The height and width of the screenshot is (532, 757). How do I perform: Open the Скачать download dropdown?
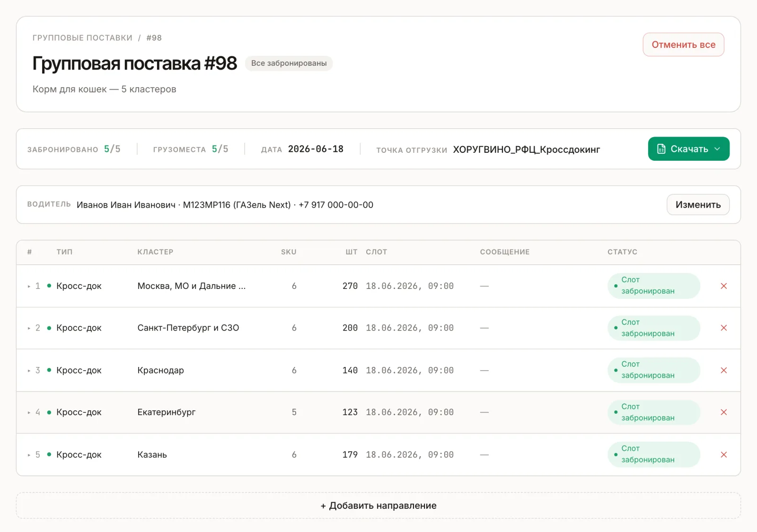[688, 149]
